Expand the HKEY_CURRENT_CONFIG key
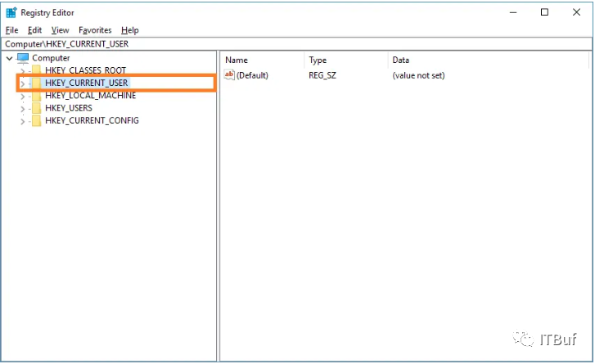This screenshot has width=595, height=364. 22,122
